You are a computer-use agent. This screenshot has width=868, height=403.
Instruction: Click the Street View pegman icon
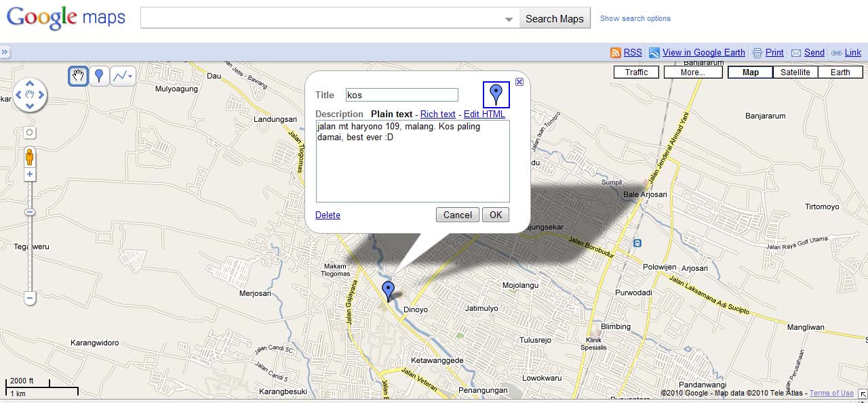(x=30, y=158)
